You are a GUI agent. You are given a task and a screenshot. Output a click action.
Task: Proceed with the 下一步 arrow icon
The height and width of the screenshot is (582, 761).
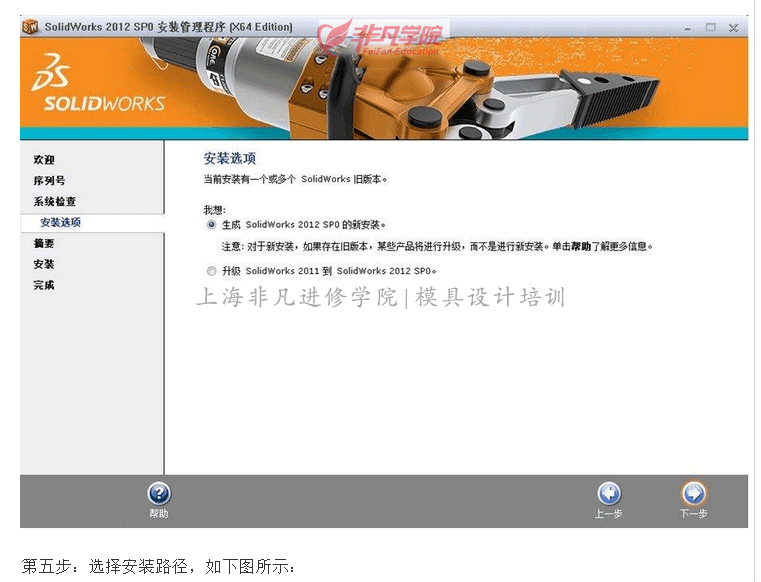coord(694,494)
